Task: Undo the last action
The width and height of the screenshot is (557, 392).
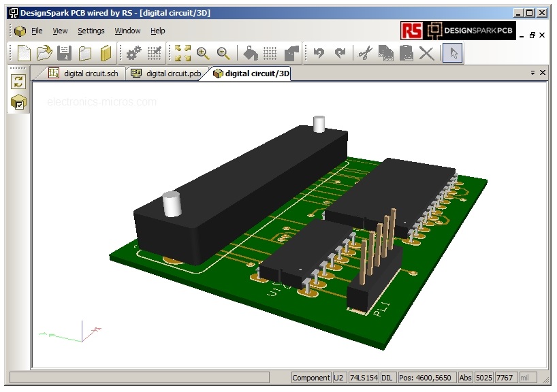Action: 319,53
